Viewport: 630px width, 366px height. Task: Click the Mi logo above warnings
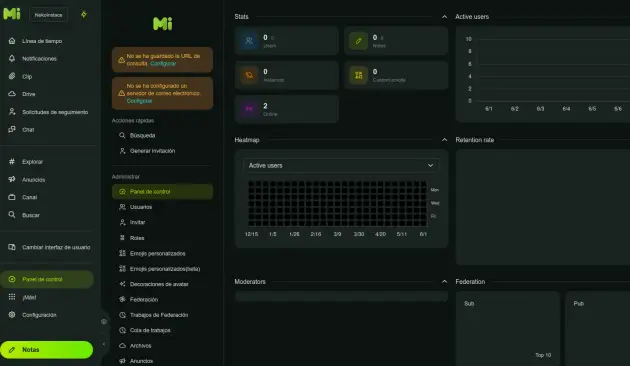[x=163, y=24]
